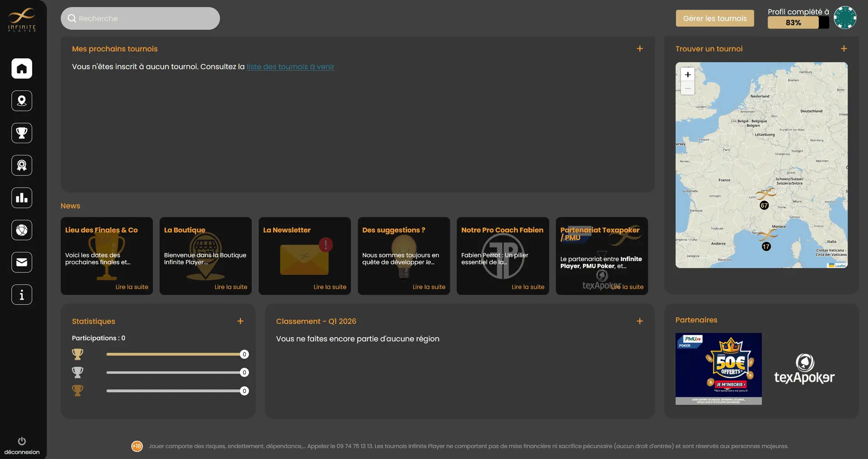Open the award ribbon rankings sidebar icon
The height and width of the screenshot is (459, 868).
coord(22,165)
